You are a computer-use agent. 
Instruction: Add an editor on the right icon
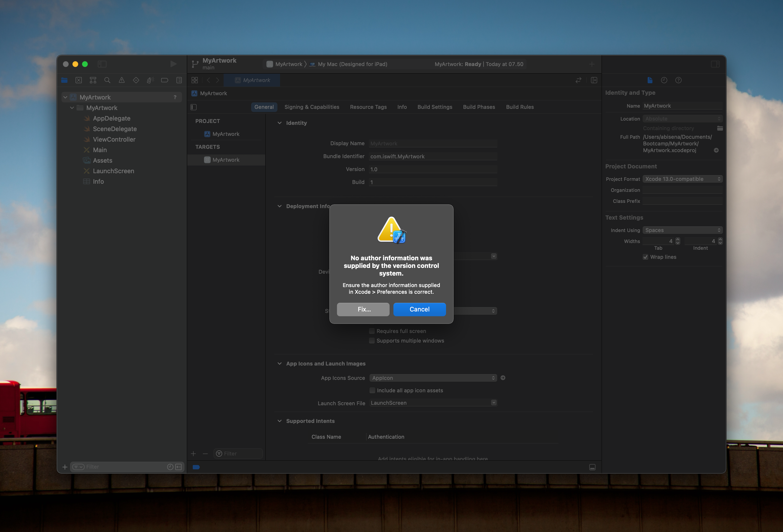[x=594, y=80]
